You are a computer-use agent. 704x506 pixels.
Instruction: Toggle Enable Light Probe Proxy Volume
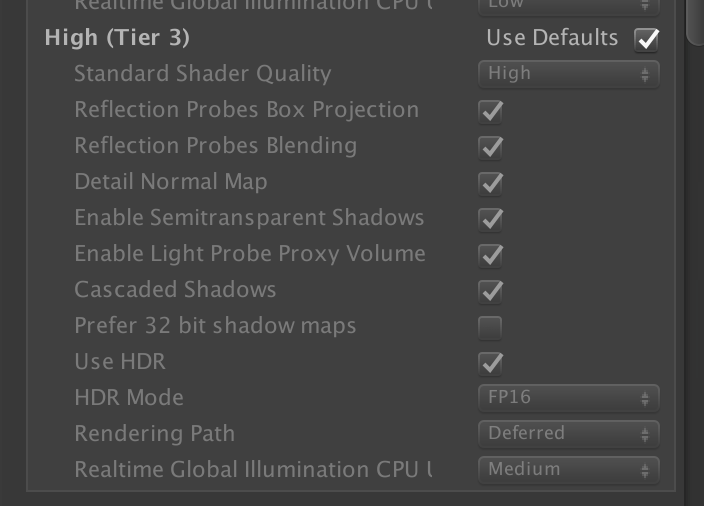point(490,254)
